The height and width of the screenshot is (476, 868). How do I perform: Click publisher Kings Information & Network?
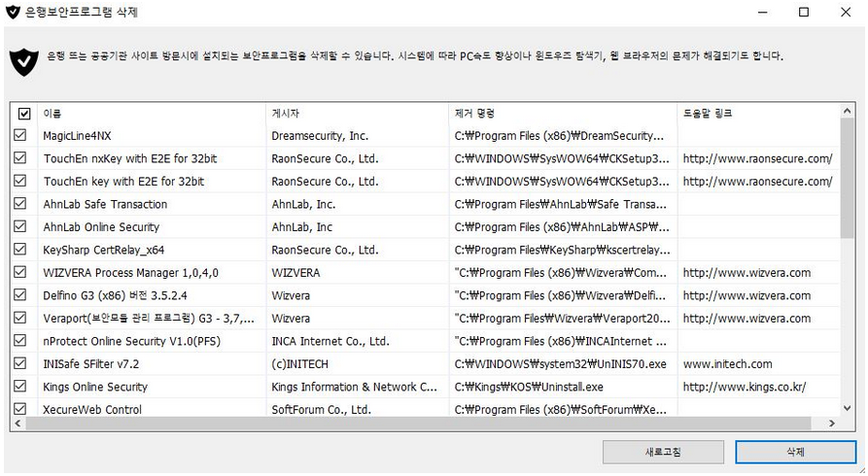(354, 387)
